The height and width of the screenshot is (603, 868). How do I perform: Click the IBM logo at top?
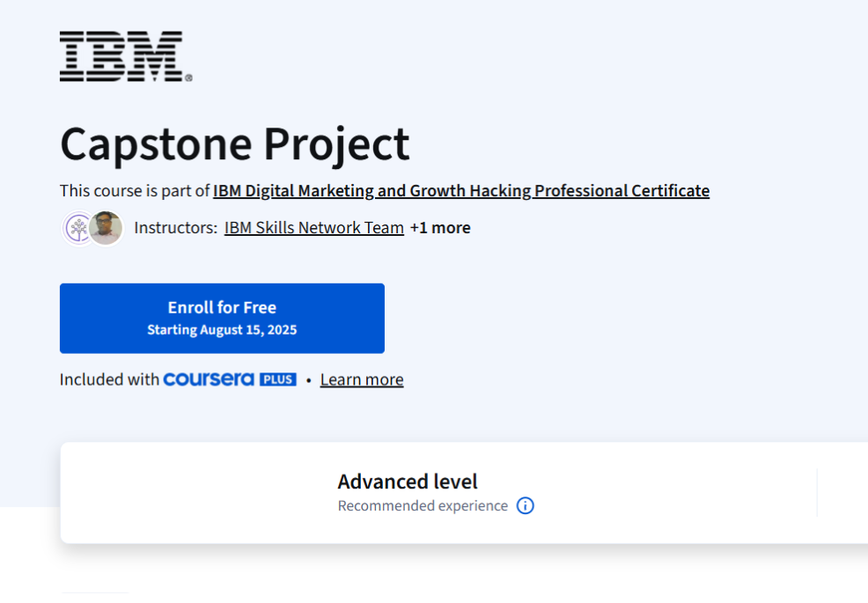(125, 56)
